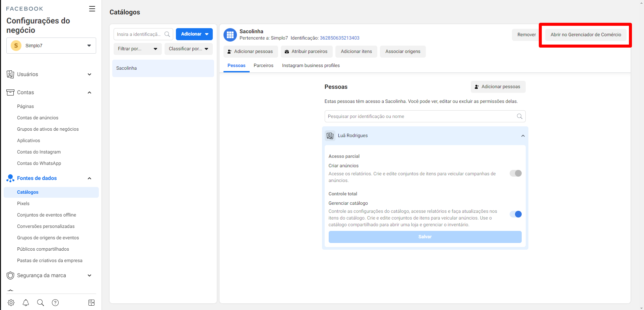The image size is (644, 310).
Task: Open Aplicativos in the sidebar
Action: click(x=28, y=141)
